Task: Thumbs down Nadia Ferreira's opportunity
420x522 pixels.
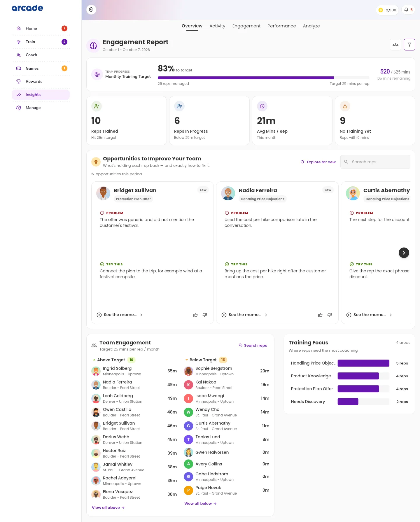Action: [x=330, y=315]
